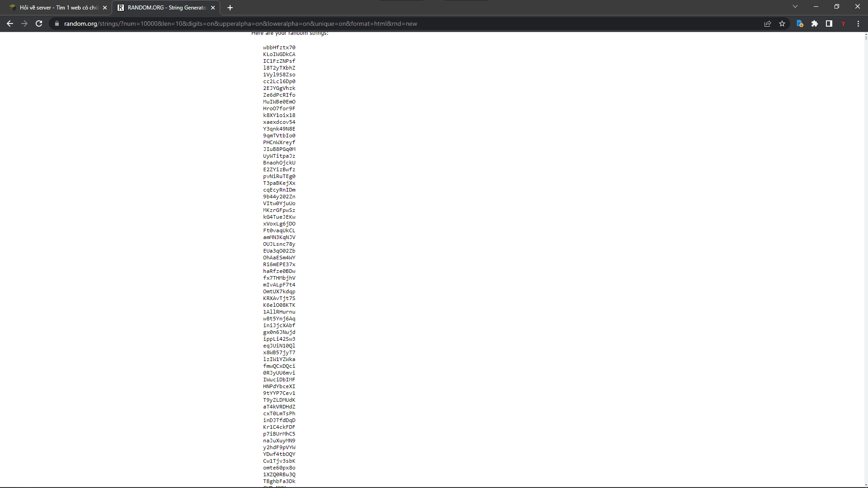Share this page via share icon
Image resolution: width=868 pixels, height=488 pixels.
pyautogui.click(x=768, y=23)
